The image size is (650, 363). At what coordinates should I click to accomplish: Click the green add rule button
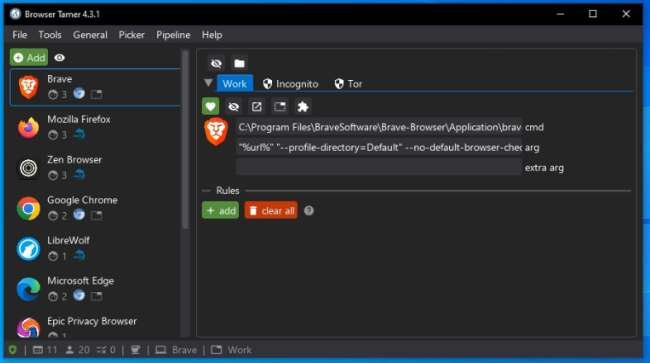221,211
